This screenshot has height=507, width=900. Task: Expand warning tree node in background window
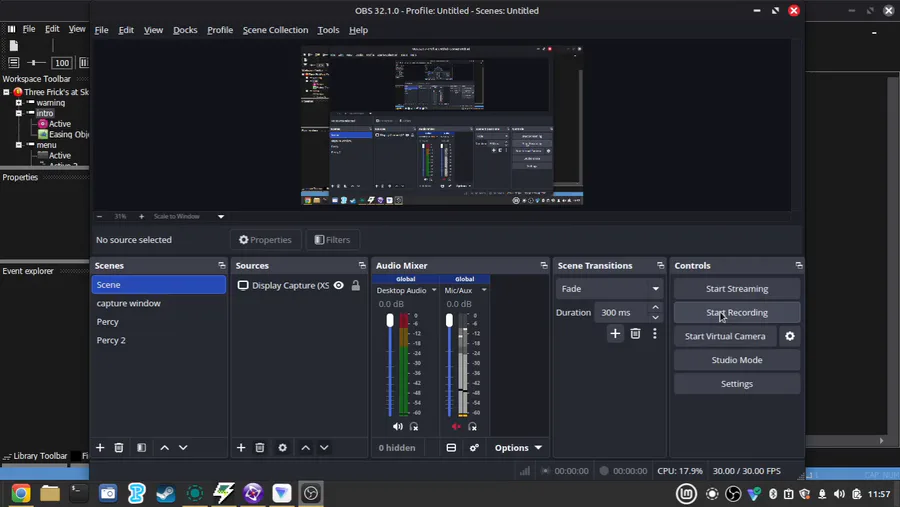(x=18, y=103)
